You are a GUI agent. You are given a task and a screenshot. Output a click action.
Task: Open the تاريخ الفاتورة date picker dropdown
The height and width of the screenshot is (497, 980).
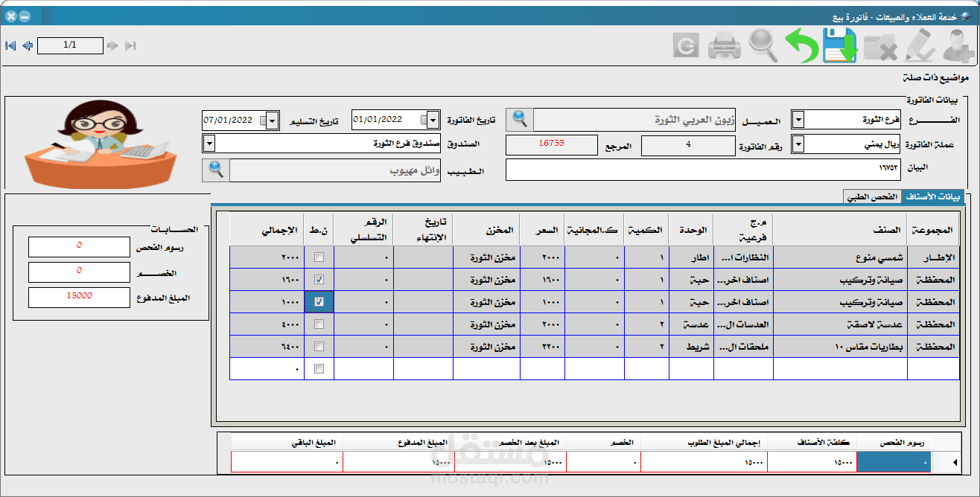[433, 120]
